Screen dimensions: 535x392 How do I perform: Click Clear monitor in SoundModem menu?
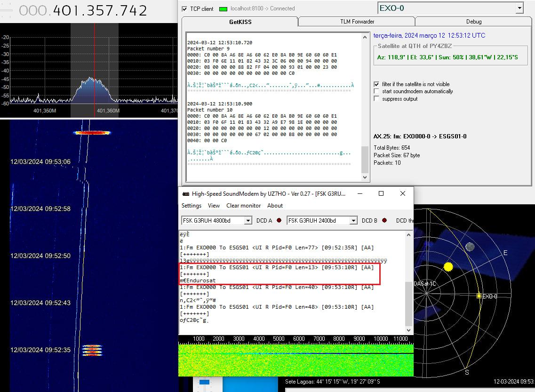coord(243,206)
